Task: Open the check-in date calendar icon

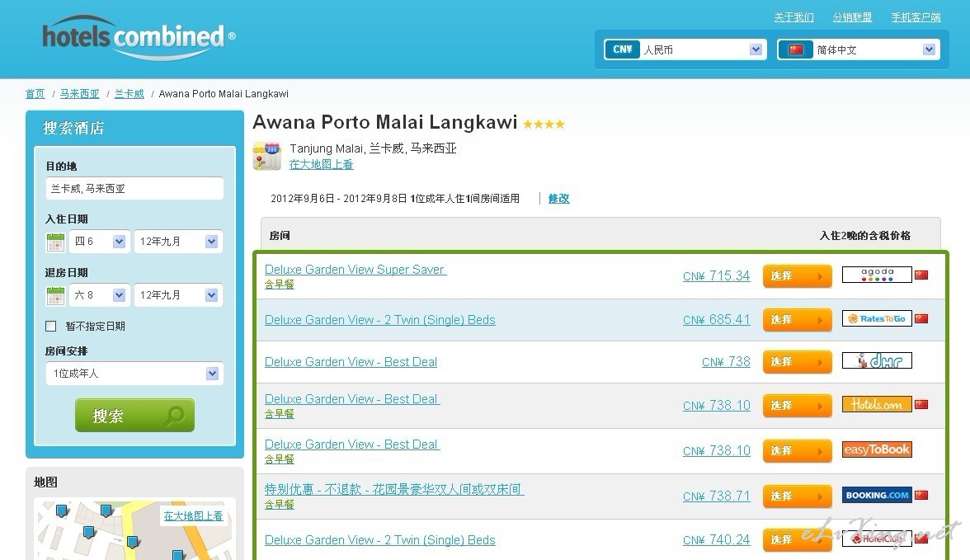Action: 55,242
